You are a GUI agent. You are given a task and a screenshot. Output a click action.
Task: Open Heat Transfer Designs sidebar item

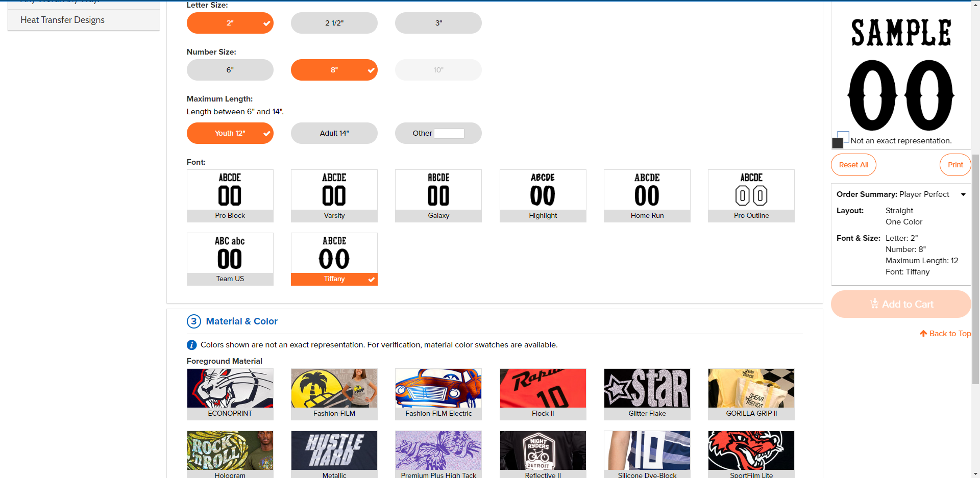pos(62,20)
